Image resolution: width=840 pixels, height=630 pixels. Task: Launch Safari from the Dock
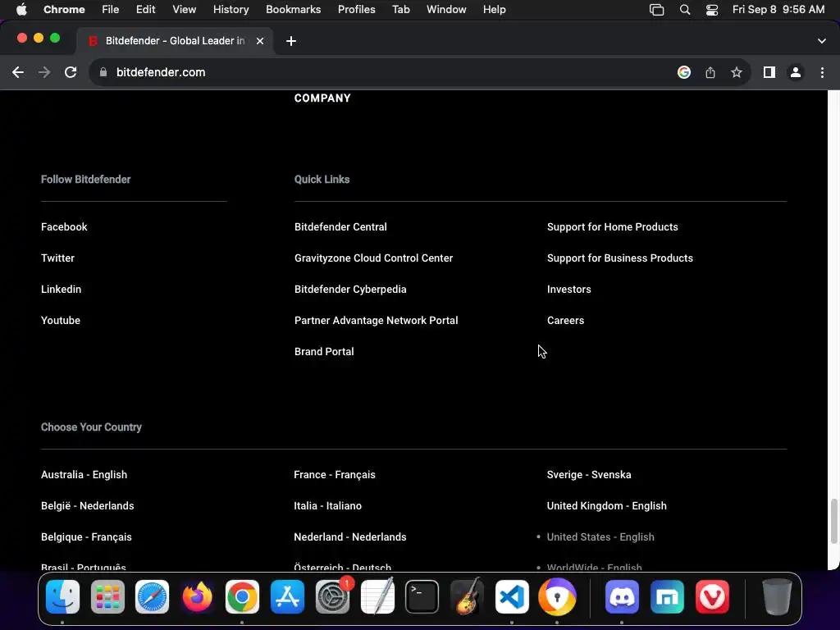(x=152, y=597)
